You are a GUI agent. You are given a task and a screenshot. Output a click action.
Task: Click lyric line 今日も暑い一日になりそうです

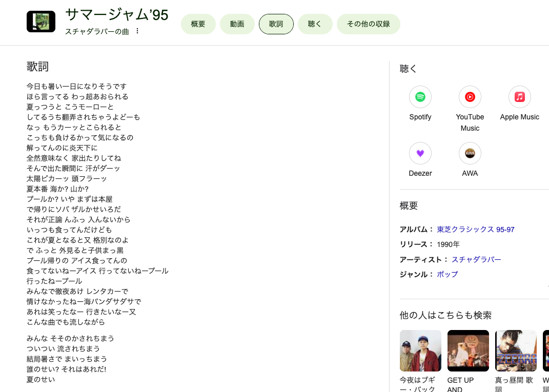click(x=77, y=86)
